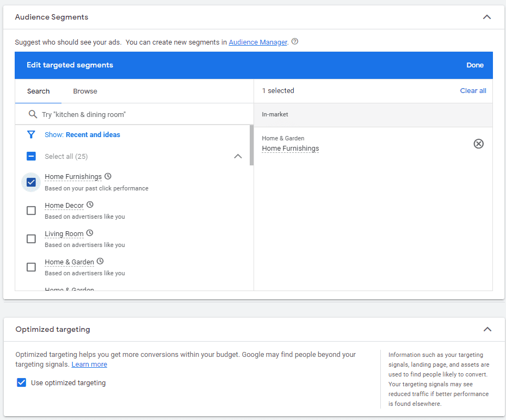Check the Living Room checkbox
This screenshot has height=420, width=506.
[x=31, y=239]
